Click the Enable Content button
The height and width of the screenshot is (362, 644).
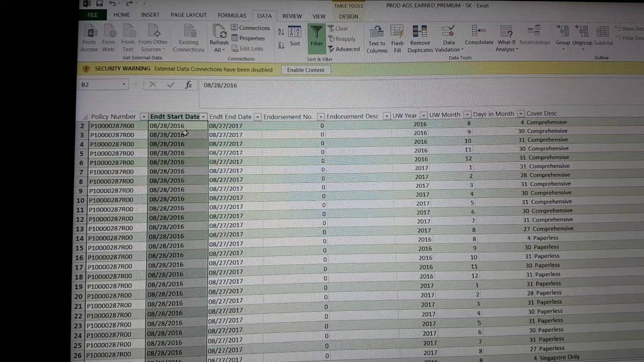click(x=305, y=70)
